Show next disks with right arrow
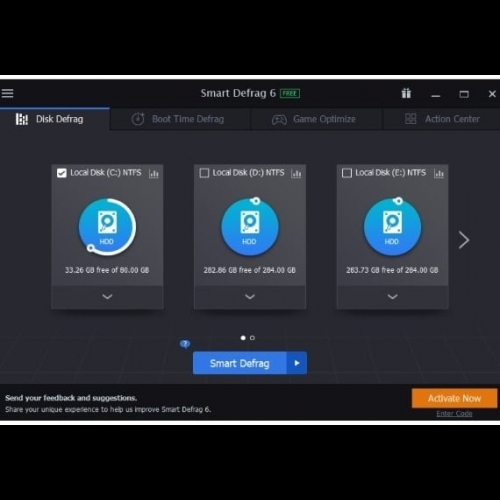 coord(464,240)
